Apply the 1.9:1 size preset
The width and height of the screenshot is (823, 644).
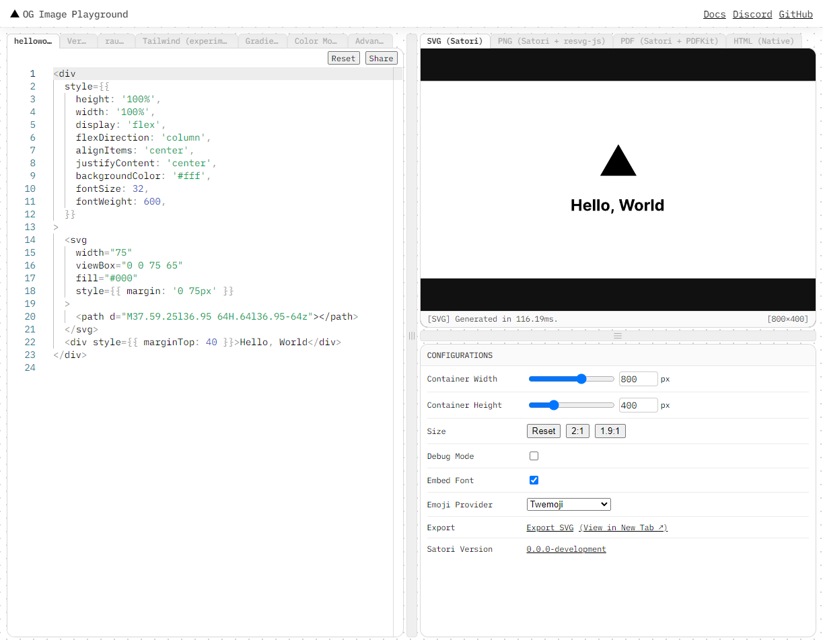610,431
